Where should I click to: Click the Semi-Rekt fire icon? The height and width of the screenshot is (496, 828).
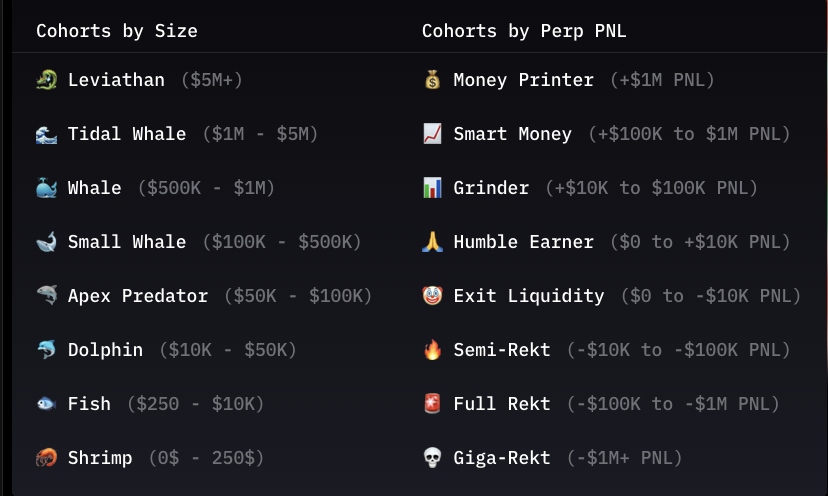[432, 350]
